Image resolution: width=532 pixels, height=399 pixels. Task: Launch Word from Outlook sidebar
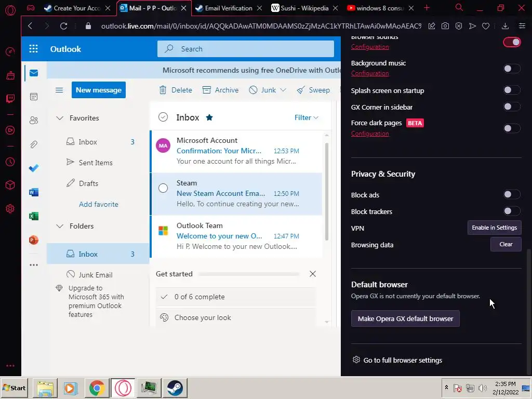pyautogui.click(x=34, y=192)
